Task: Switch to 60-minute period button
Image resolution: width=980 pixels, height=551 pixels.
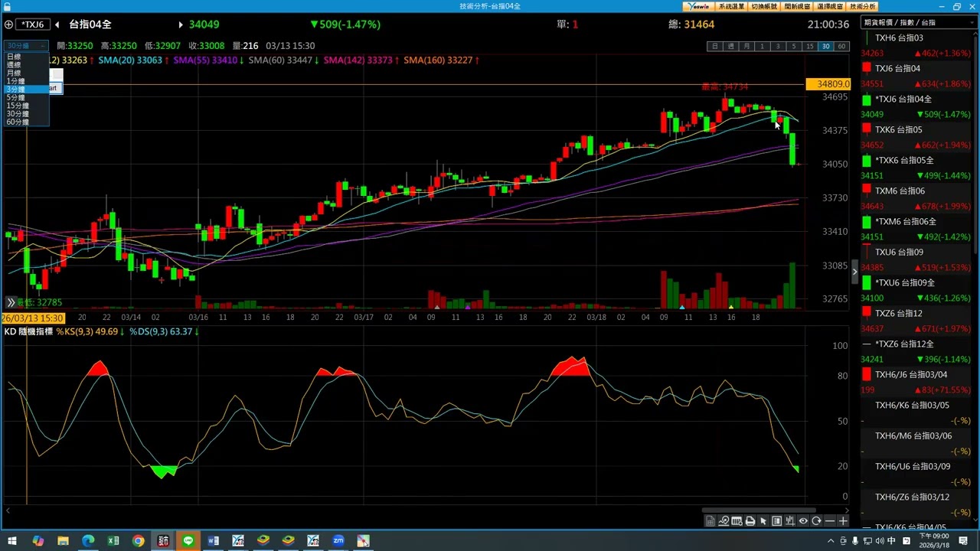Action: 841,47
